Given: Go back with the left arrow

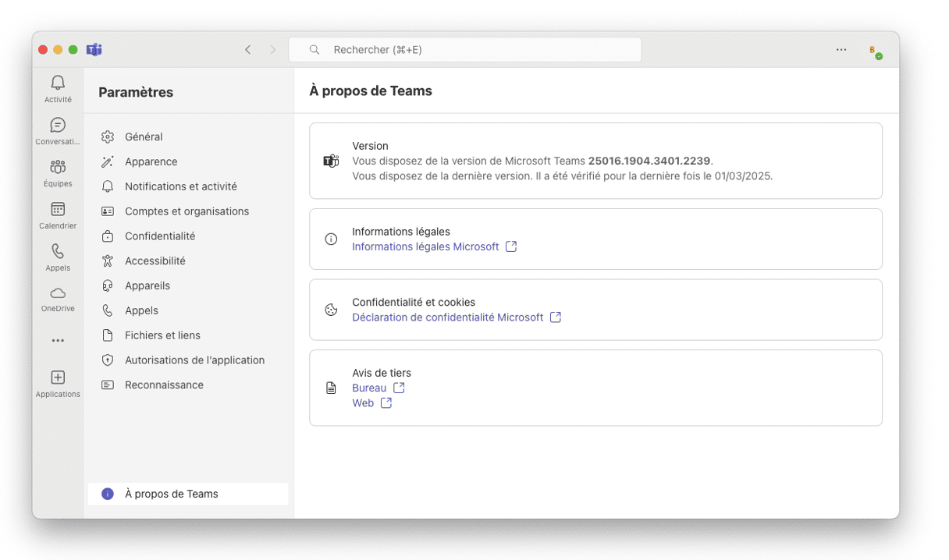Looking at the screenshot, I should (248, 50).
